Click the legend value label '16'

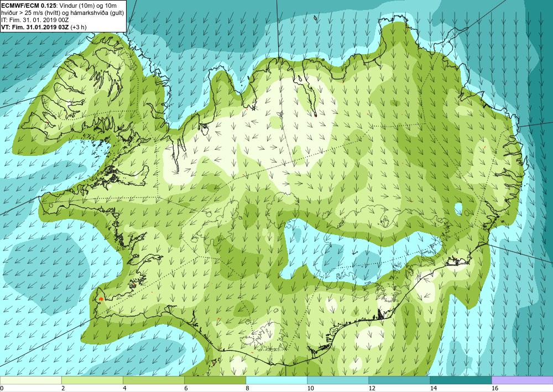tap(495, 388)
